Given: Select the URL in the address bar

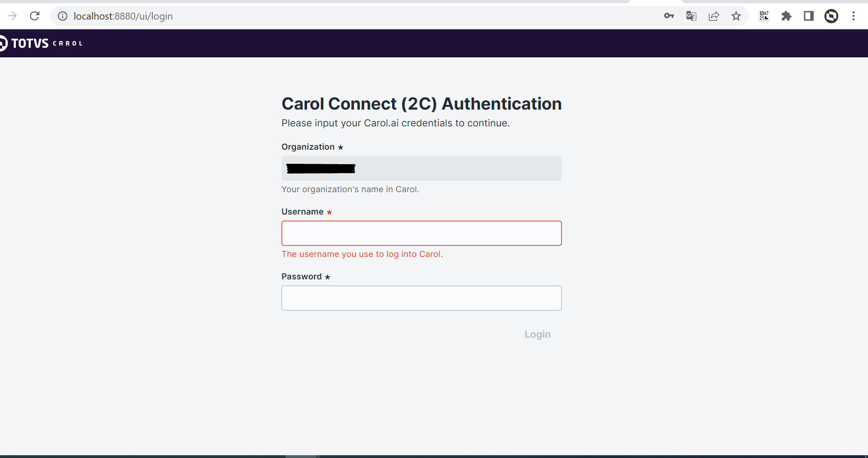Looking at the screenshot, I should click(x=123, y=16).
